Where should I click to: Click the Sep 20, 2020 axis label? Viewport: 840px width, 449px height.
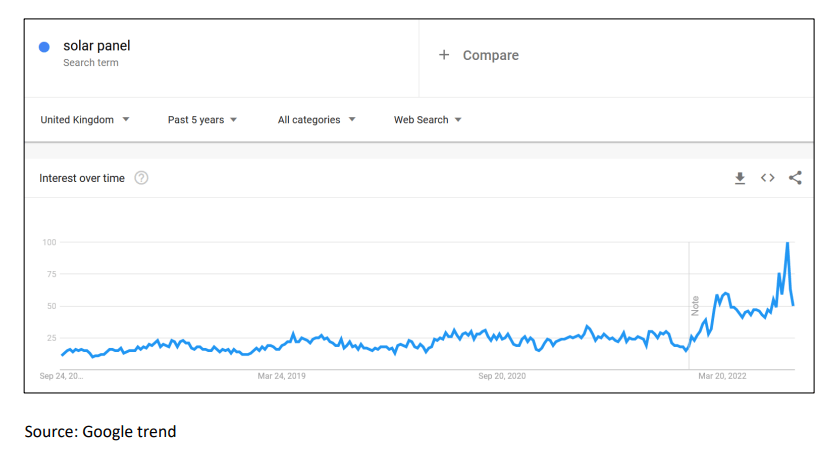click(502, 376)
